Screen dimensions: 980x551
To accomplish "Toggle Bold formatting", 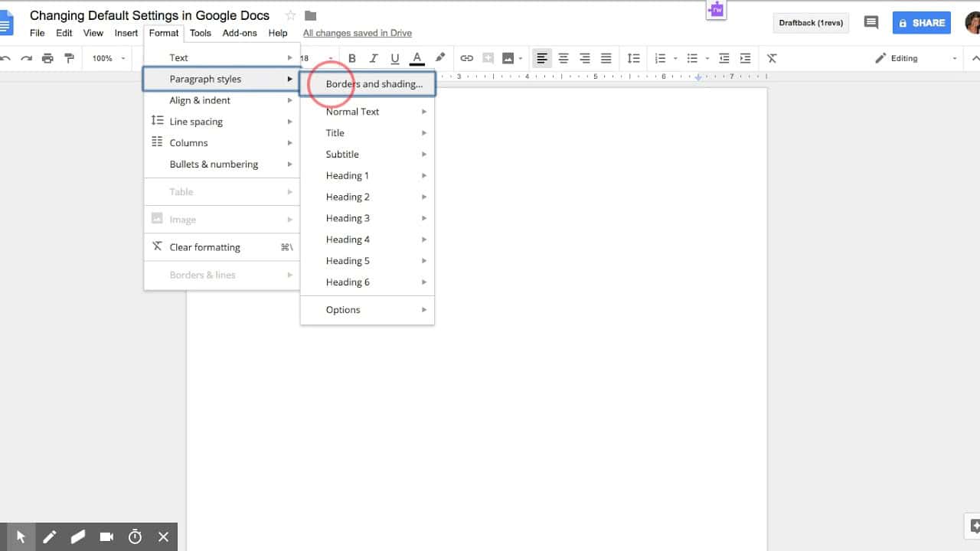I will (352, 58).
